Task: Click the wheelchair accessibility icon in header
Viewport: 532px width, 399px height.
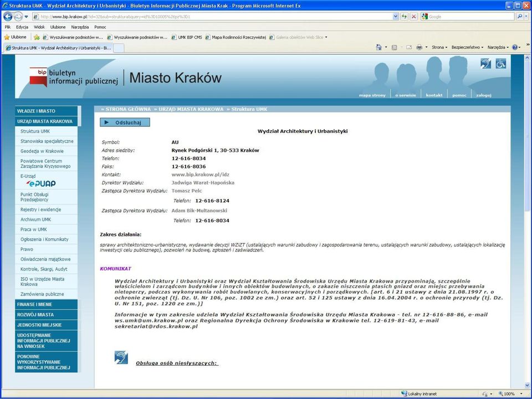Action: tap(501, 64)
